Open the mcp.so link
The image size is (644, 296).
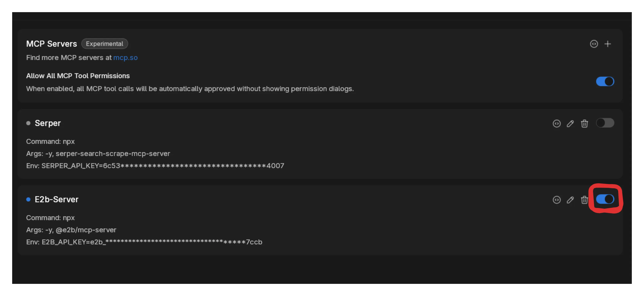pyautogui.click(x=125, y=58)
